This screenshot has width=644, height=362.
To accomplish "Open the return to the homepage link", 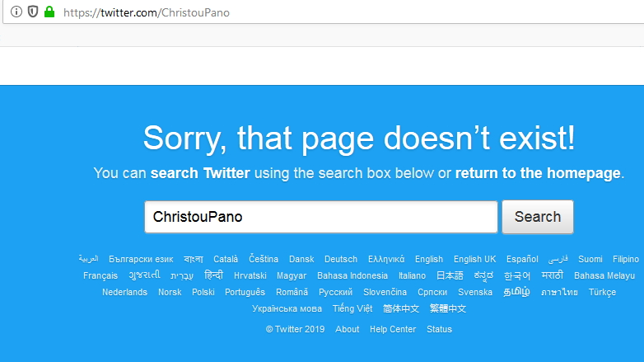I will click(538, 173).
